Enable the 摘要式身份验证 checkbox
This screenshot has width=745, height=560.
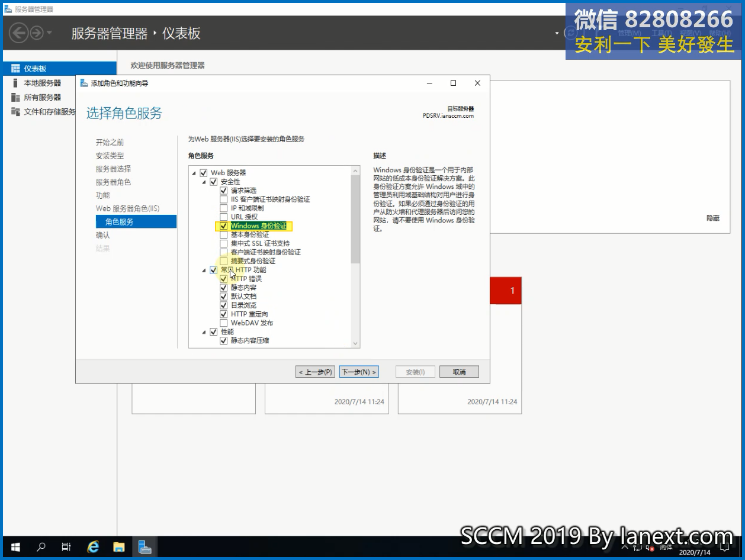pos(224,261)
